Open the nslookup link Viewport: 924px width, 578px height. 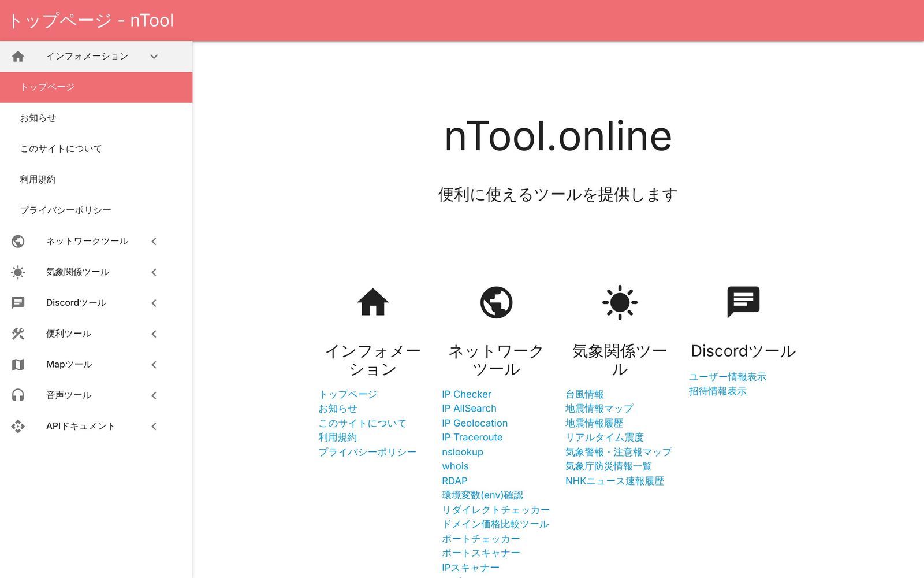click(x=463, y=452)
